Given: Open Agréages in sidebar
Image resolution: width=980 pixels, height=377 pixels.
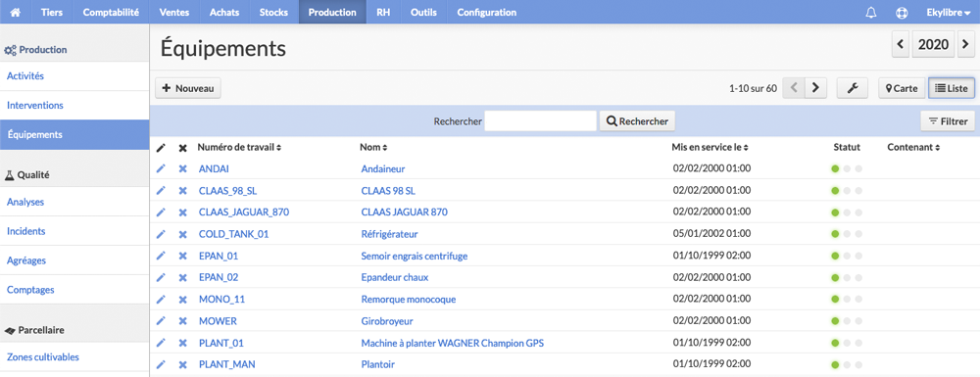Looking at the screenshot, I should coord(74,260).
